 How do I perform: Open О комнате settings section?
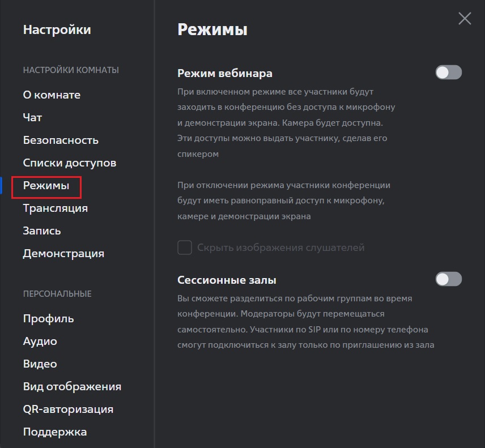52,95
